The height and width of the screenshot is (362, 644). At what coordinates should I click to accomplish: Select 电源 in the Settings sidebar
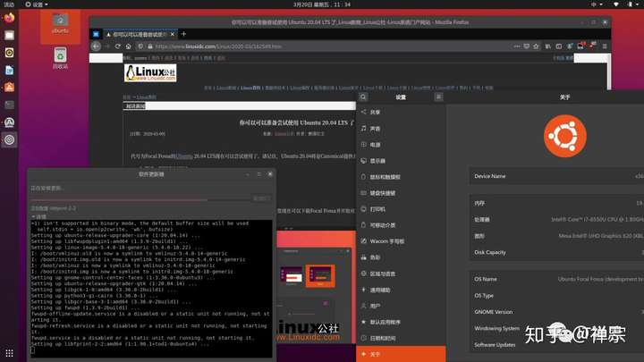coord(401,145)
